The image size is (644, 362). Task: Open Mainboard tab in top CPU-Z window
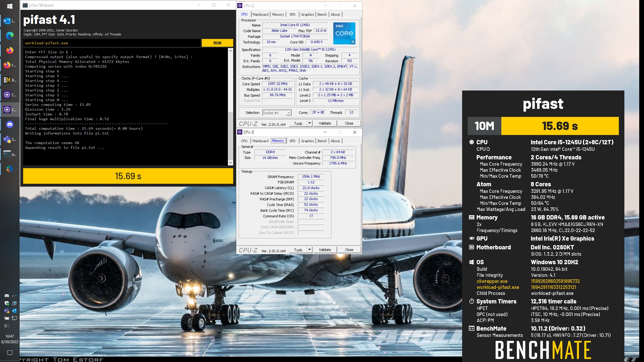260,15
